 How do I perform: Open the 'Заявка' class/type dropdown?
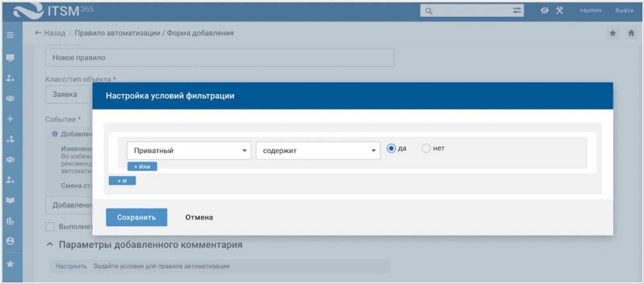69,94
